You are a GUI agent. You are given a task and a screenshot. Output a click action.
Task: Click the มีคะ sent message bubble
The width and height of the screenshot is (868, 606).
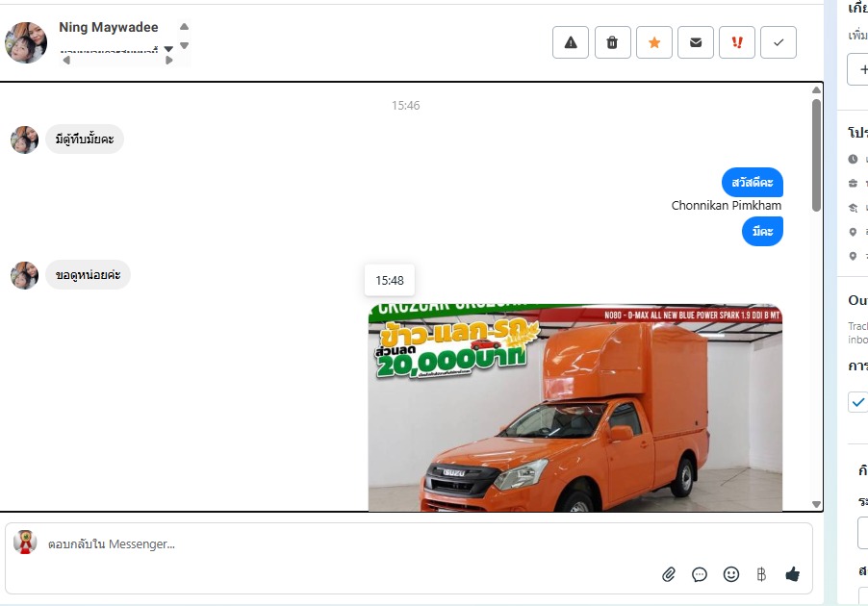click(x=762, y=231)
